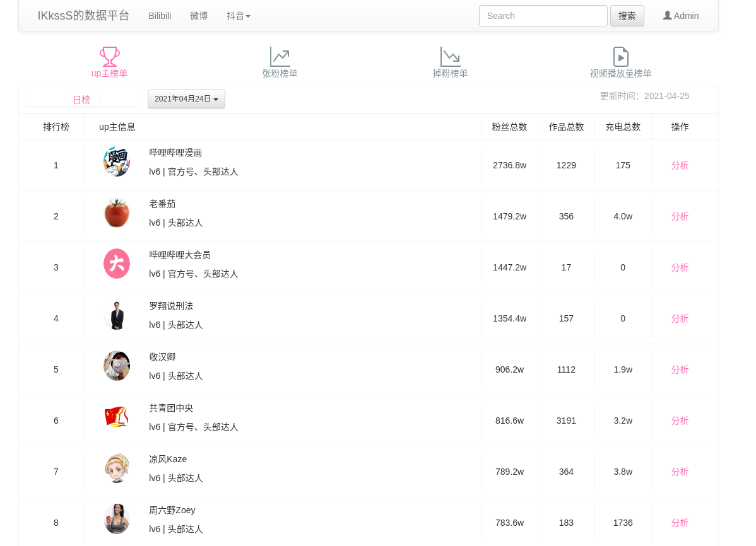Screen dimensions: 756x546
Task: Switch to the 掉粉榜单 tab label
Action: [x=450, y=73]
